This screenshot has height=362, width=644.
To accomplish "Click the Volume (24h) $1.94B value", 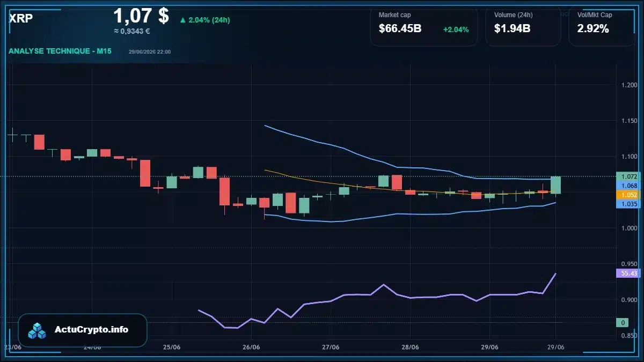I will (512, 29).
